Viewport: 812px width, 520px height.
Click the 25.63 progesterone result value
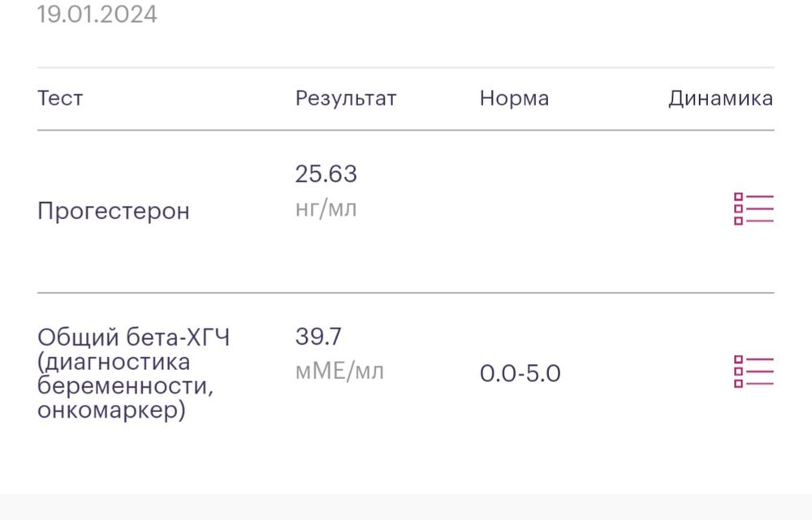pos(326,174)
